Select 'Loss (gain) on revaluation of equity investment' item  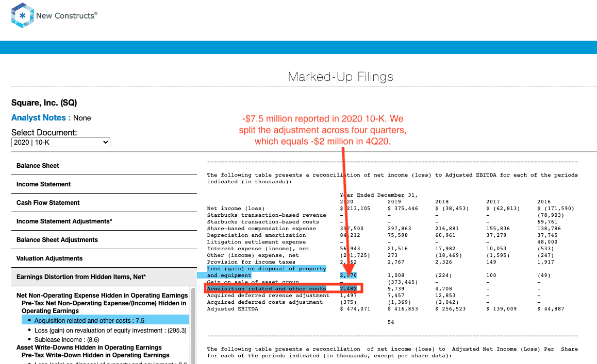coord(110,331)
